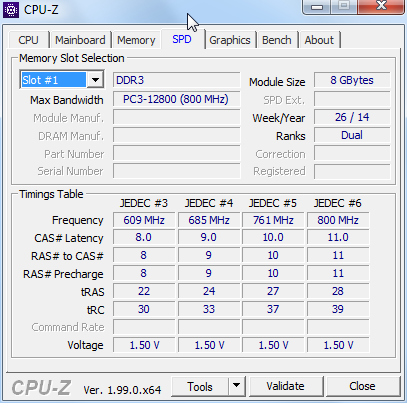Viewport: 407px width, 403px height.
Task: Click the empty Part Number field
Action: coord(177,154)
